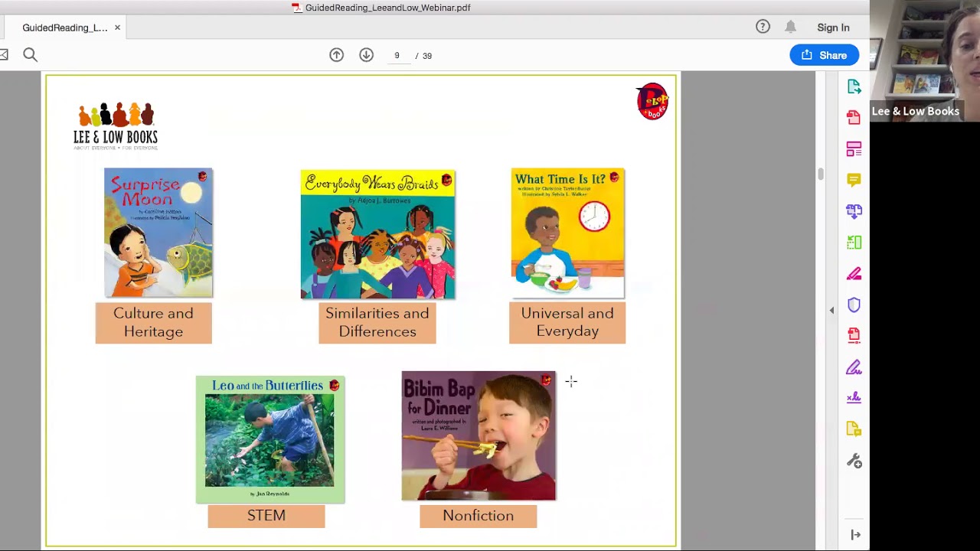Open the Help question mark icon

(x=763, y=27)
